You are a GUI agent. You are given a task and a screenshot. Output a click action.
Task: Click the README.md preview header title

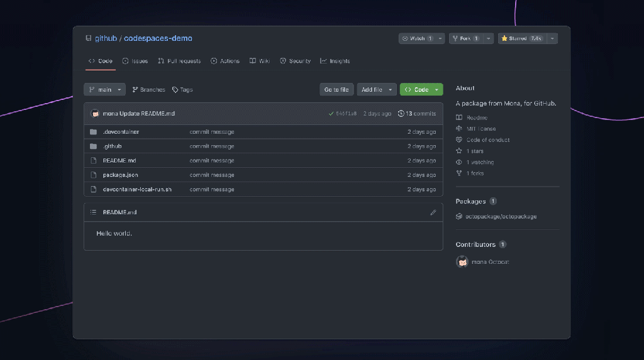(119, 212)
